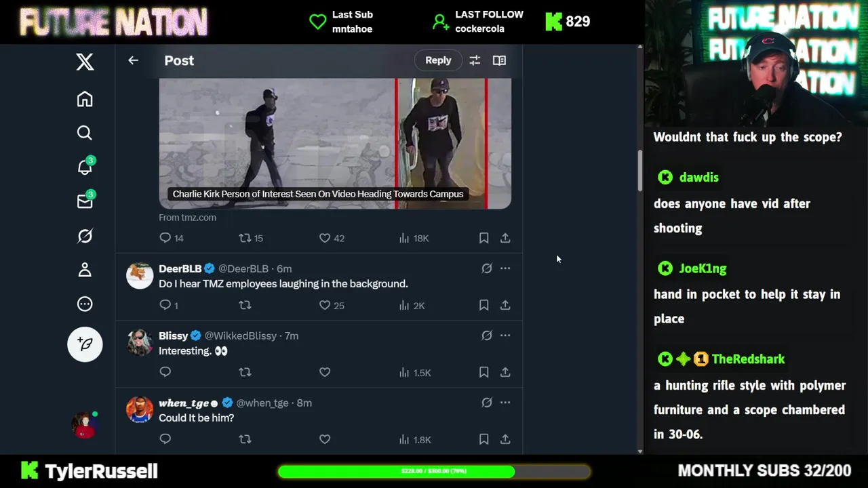Click the Last Sub heart icon
The width and height of the screenshot is (868, 488).
(317, 22)
